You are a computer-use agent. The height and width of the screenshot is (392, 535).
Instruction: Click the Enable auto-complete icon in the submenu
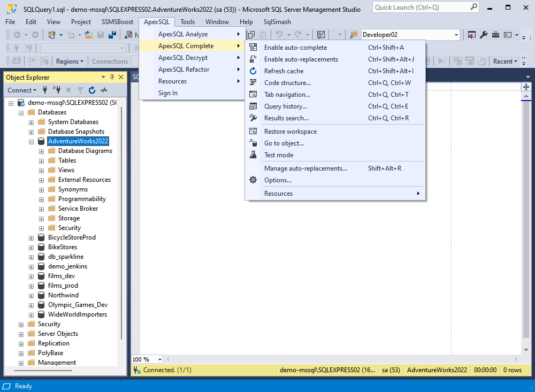253,48
